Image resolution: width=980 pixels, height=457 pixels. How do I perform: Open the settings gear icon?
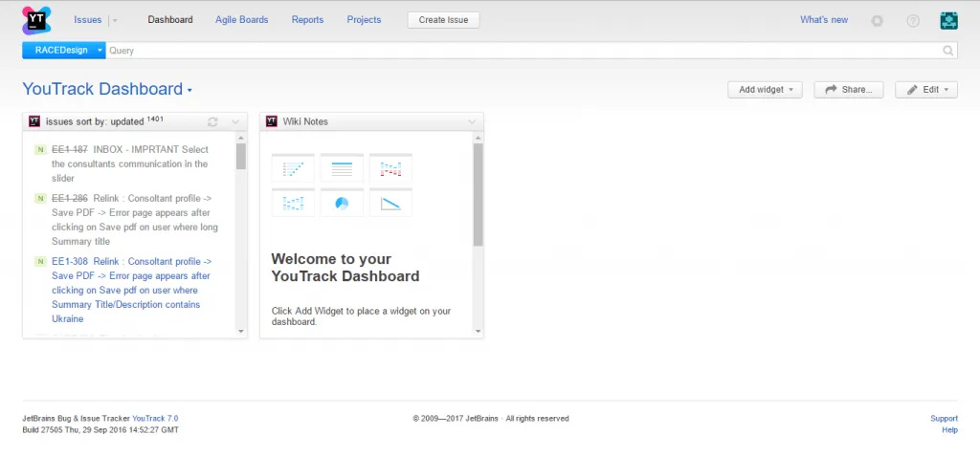tap(878, 21)
